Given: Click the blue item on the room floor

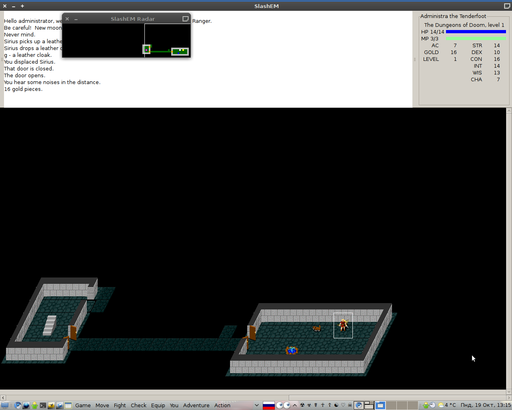Looking at the screenshot, I should coord(292,350).
